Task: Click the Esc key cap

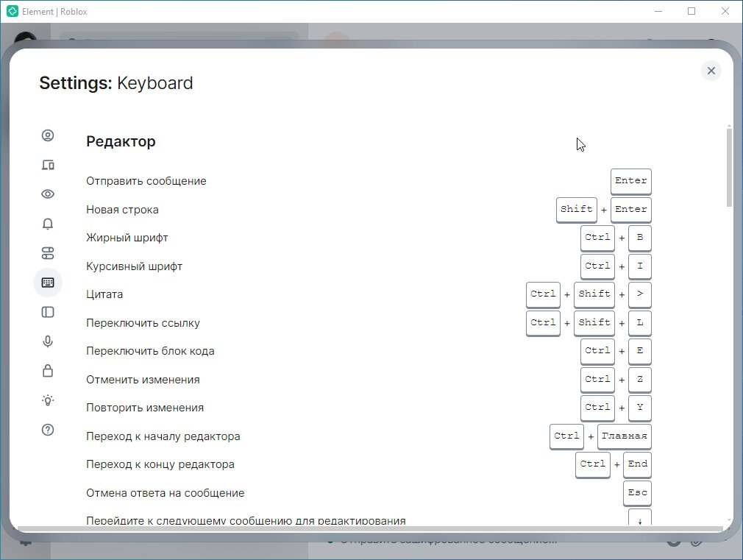Action: coord(637,493)
